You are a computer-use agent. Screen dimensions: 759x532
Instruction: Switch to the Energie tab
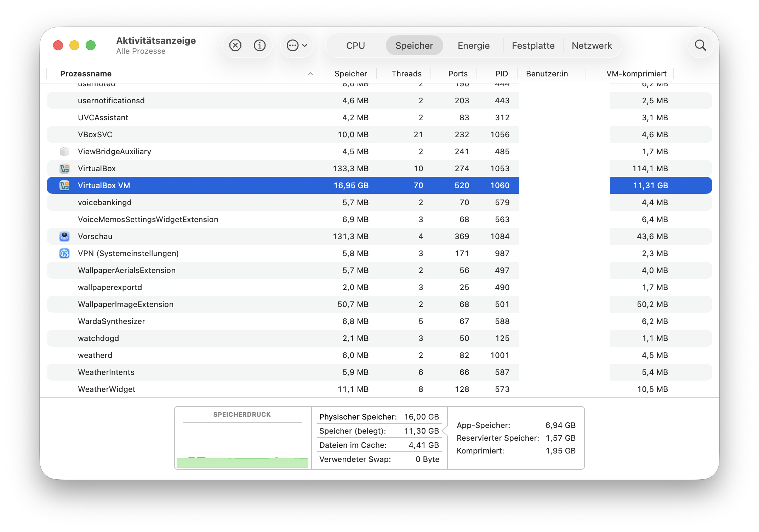coord(474,46)
